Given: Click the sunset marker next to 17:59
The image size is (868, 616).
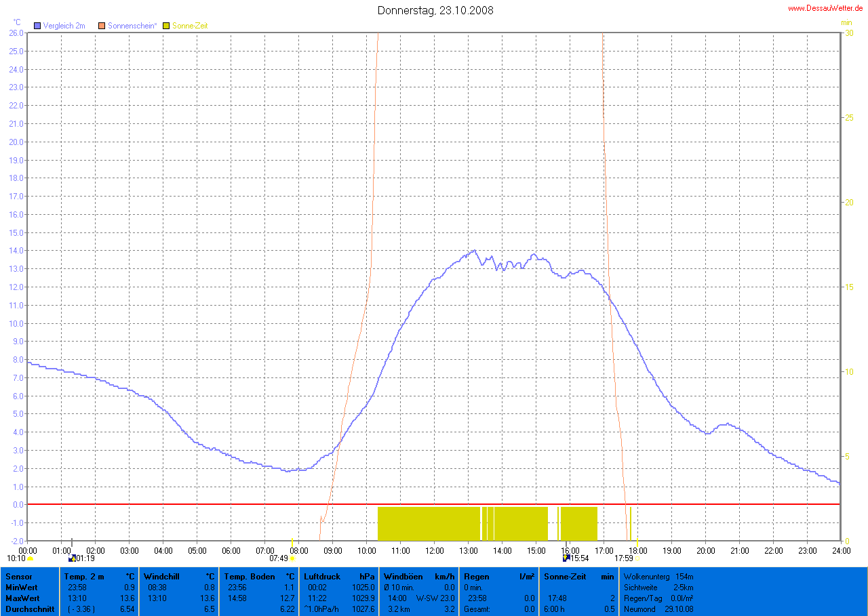Looking at the screenshot, I should [x=637, y=558].
